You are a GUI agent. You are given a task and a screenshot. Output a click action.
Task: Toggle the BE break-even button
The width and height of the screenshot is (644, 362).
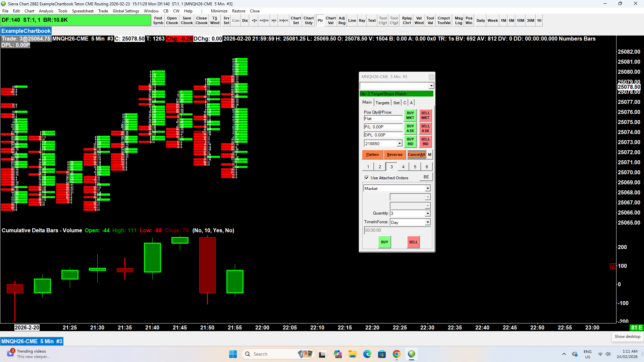pos(426,177)
